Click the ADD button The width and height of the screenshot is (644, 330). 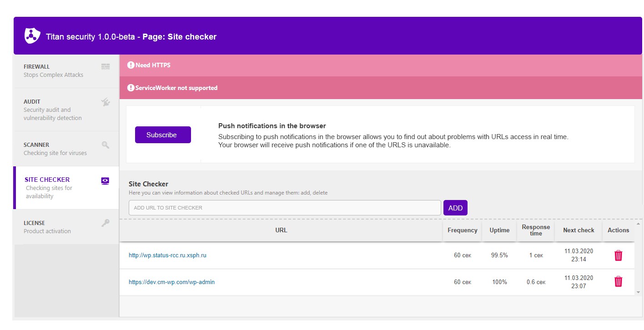455,208
